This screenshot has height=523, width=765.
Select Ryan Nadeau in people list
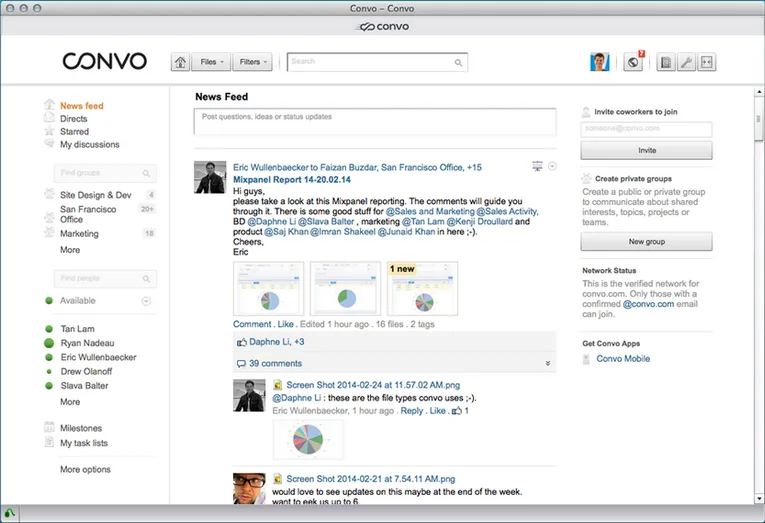(x=87, y=343)
